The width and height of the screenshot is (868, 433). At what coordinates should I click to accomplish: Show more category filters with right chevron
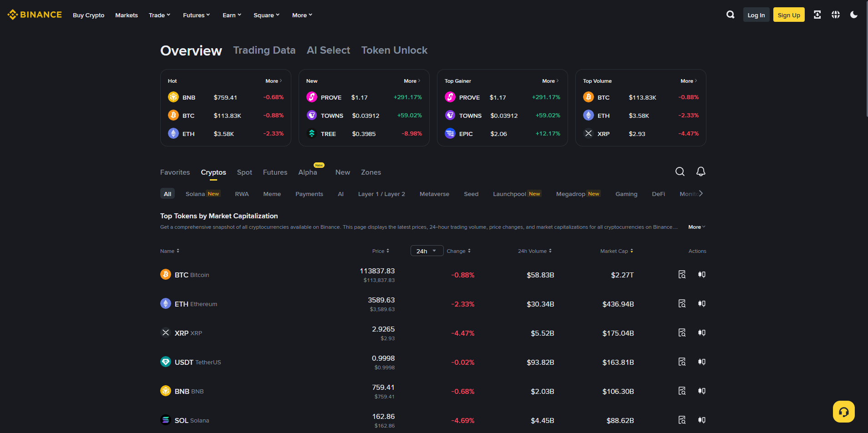point(701,193)
